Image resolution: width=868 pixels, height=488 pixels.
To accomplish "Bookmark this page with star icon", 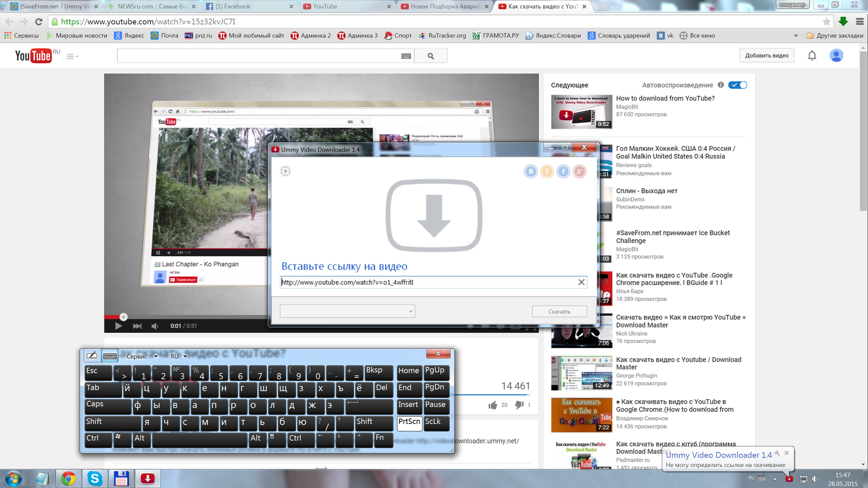I will [826, 21].
